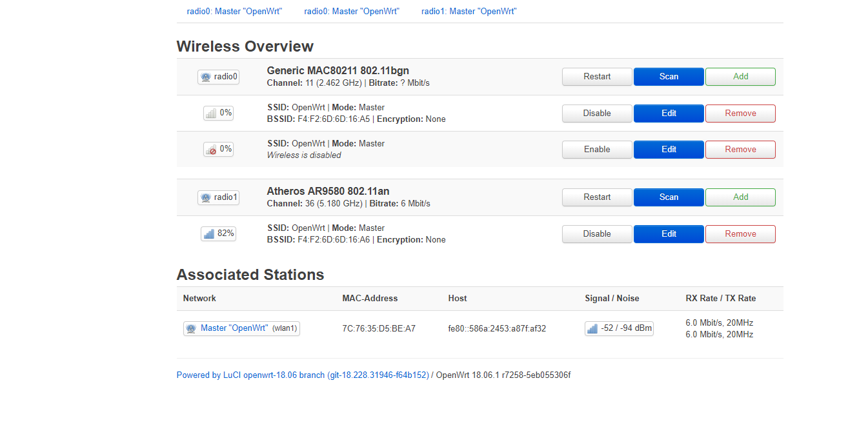Scan with the Atheros AR9580 802.11an radio
The height and width of the screenshot is (436, 868).
click(x=669, y=197)
